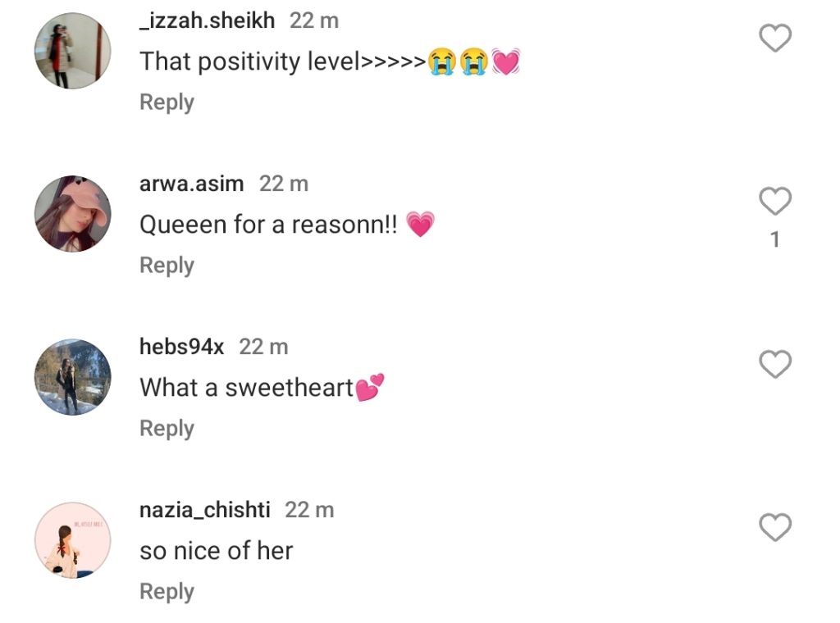
Task: Open the _izzah.sheikh username link
Action: pyautogui.click(x=208, y=20)
